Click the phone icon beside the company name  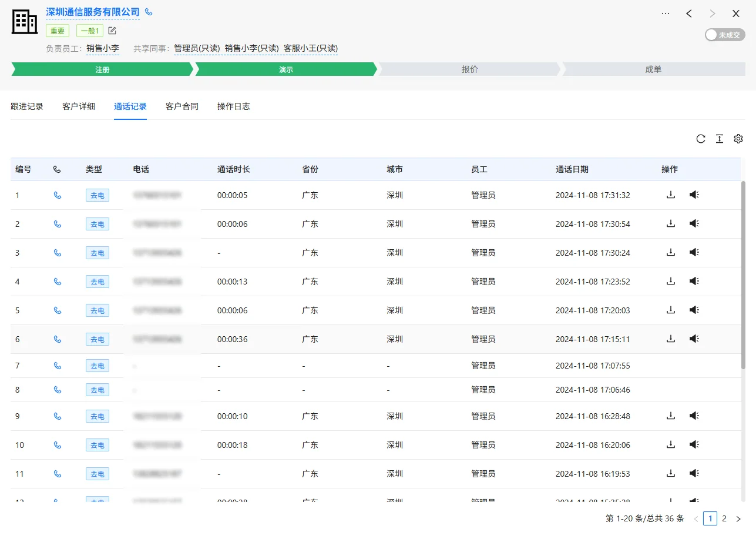pos(149,12)
